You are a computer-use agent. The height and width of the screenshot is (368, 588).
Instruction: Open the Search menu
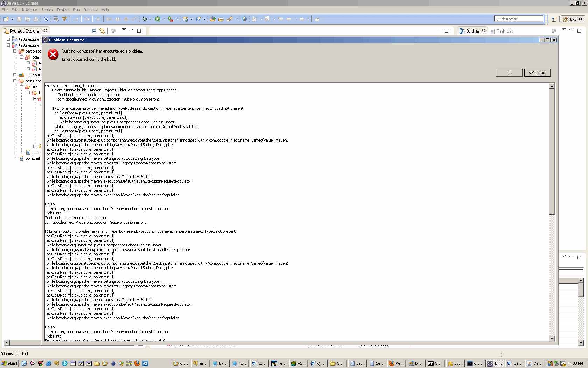tap(47, 10)
